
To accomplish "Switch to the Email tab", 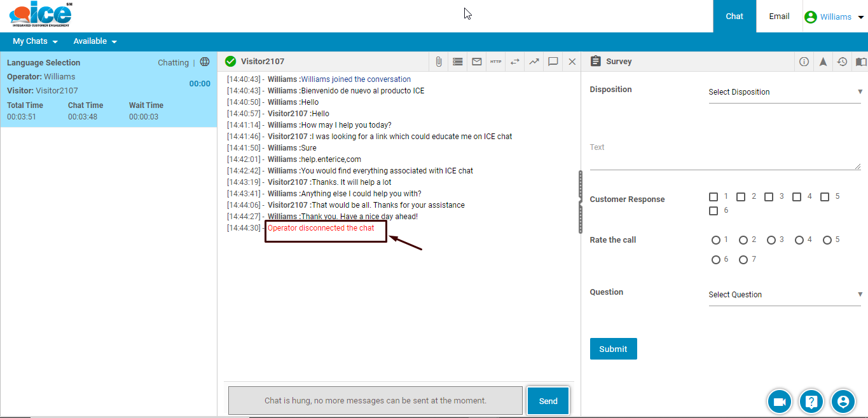I will (779, 17).
